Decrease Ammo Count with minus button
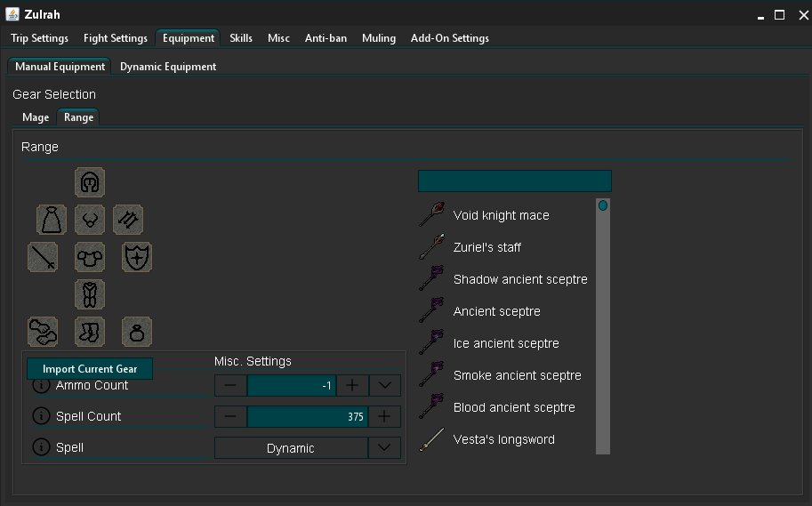812x506 pixels. pos(230,385)
